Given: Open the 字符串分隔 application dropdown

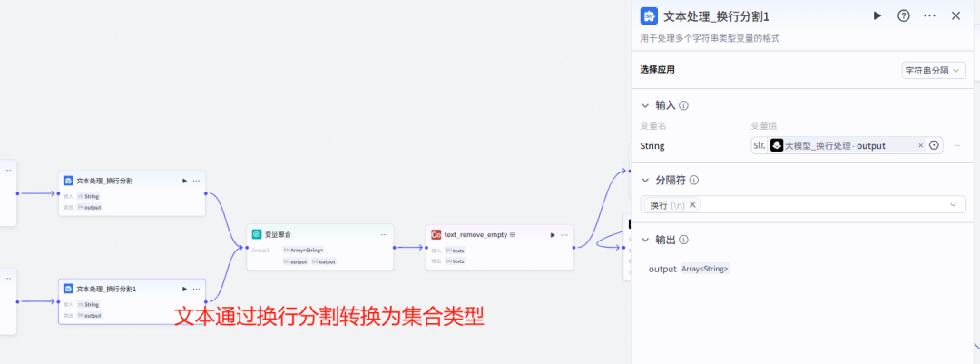Looking at the screenshot, I should click(x=934, y=70).
